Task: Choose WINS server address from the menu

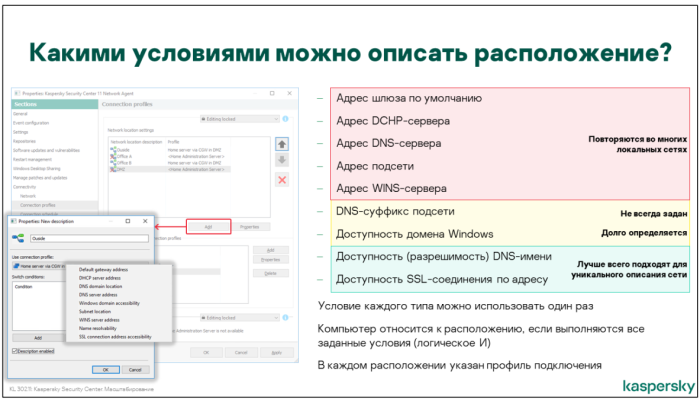Action: tap(99, 320)
